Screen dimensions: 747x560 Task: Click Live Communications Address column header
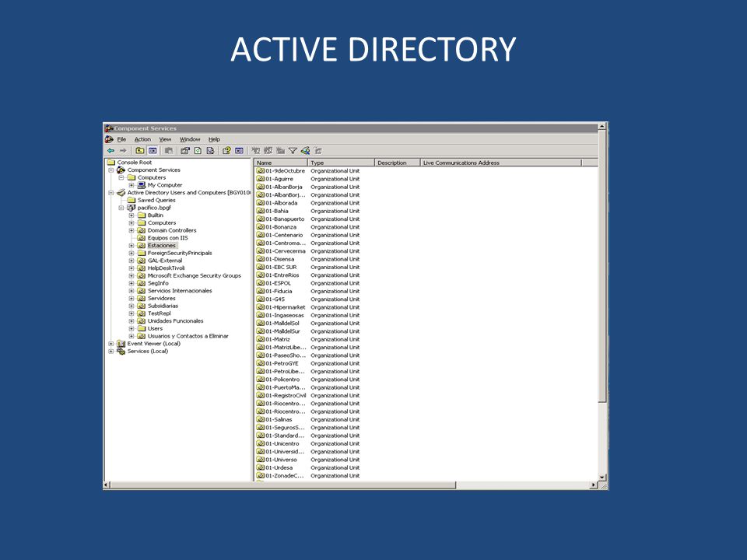click(x=500, y=163)
